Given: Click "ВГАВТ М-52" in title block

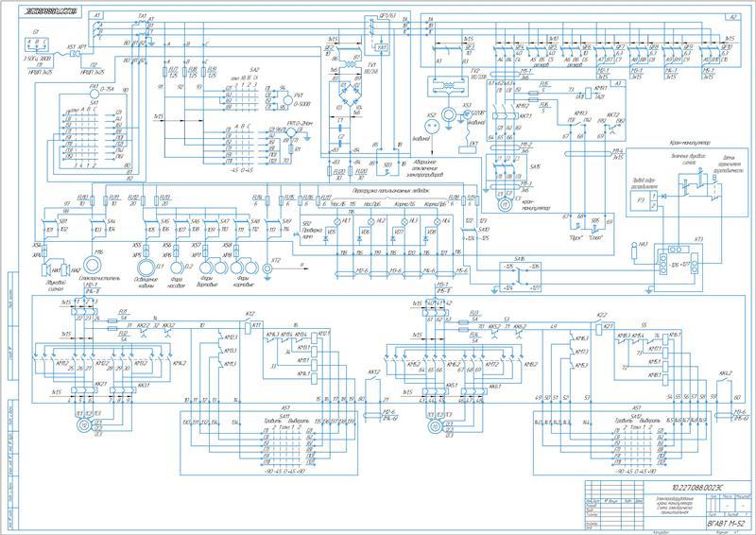Looking at the screenshot, I should (x=725, y=523).
